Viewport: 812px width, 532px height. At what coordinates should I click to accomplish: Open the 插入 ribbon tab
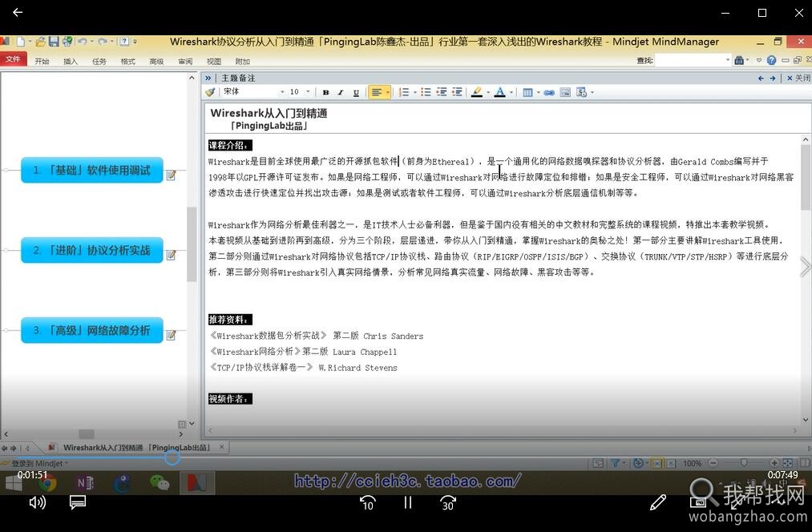coord(71,61)
